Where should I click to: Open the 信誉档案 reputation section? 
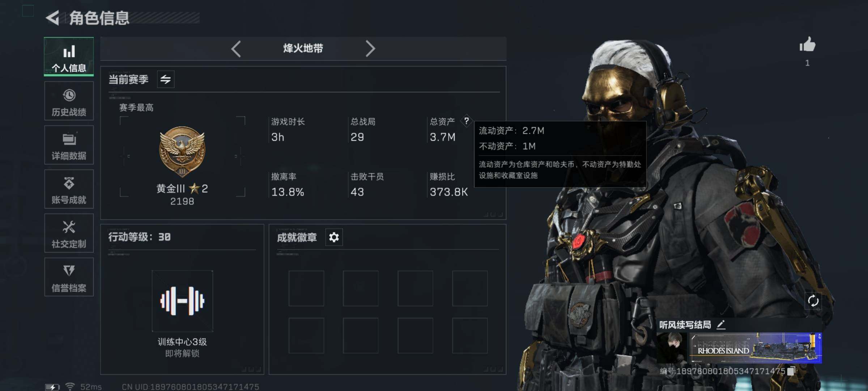tap(69, 277)
